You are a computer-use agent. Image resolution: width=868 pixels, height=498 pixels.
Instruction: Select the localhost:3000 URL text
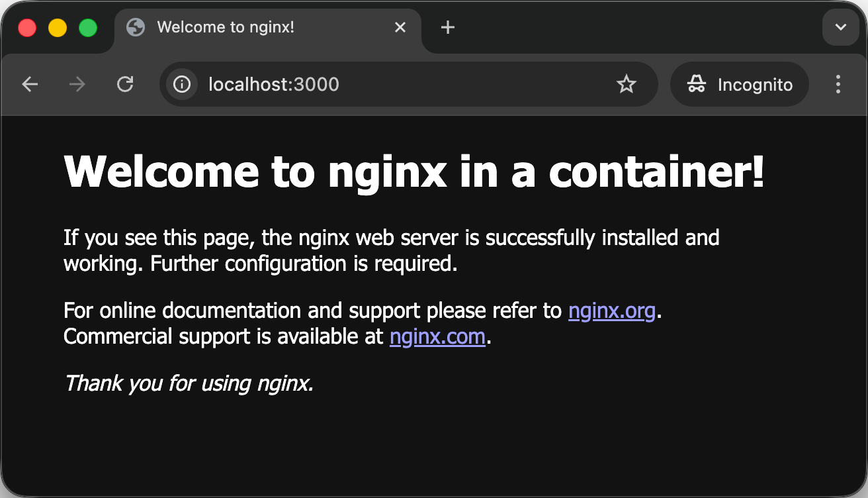click(273, 84)
